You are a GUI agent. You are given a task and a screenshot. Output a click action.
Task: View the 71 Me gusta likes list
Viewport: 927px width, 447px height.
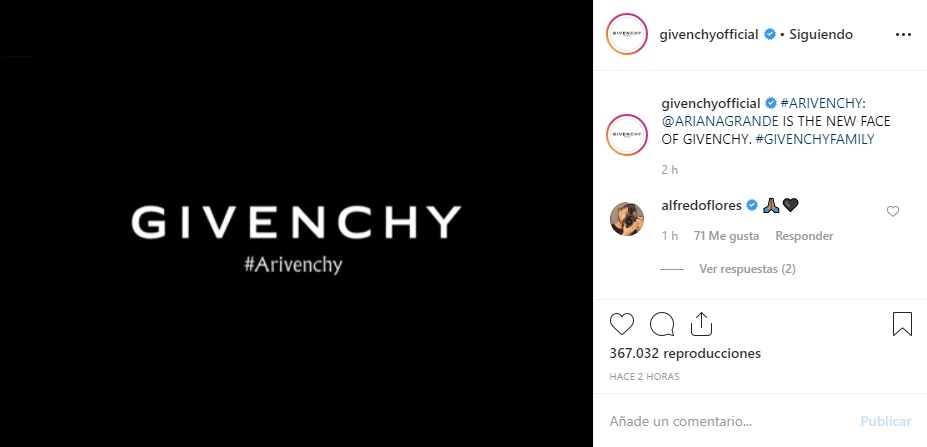click(727, 236)
